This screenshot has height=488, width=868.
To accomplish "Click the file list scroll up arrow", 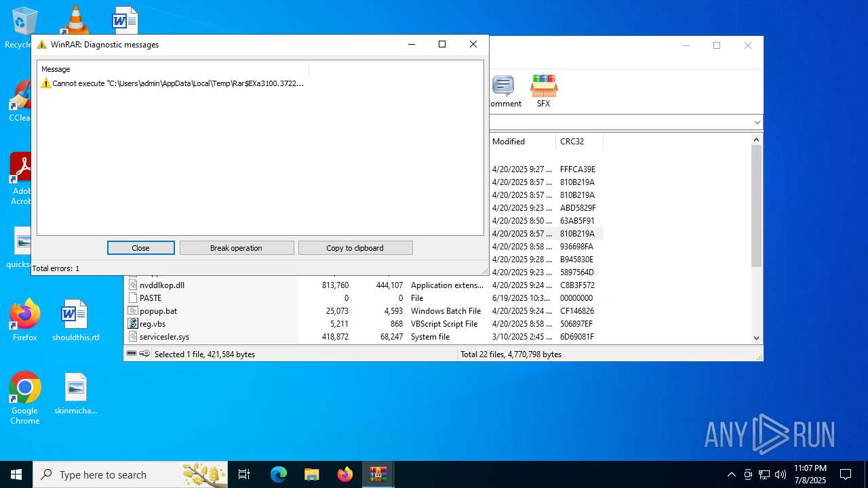I will click(757, 140).
